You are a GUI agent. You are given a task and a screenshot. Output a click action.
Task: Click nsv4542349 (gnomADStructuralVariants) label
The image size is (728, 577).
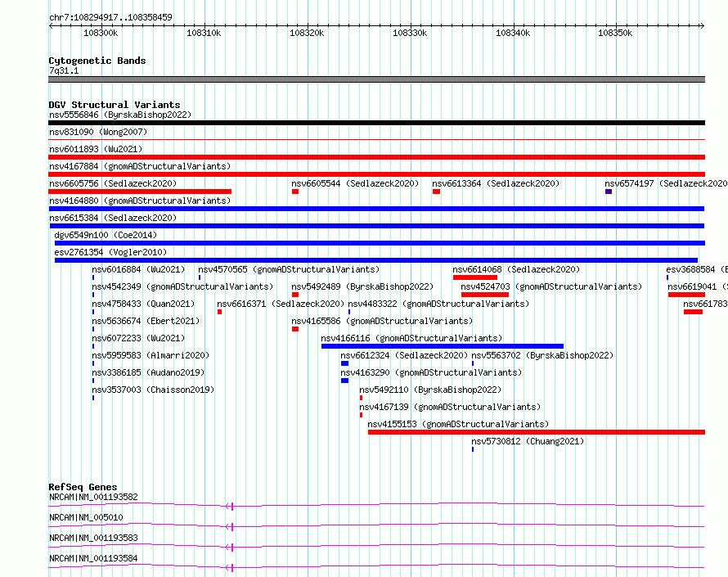click(182, 286)
